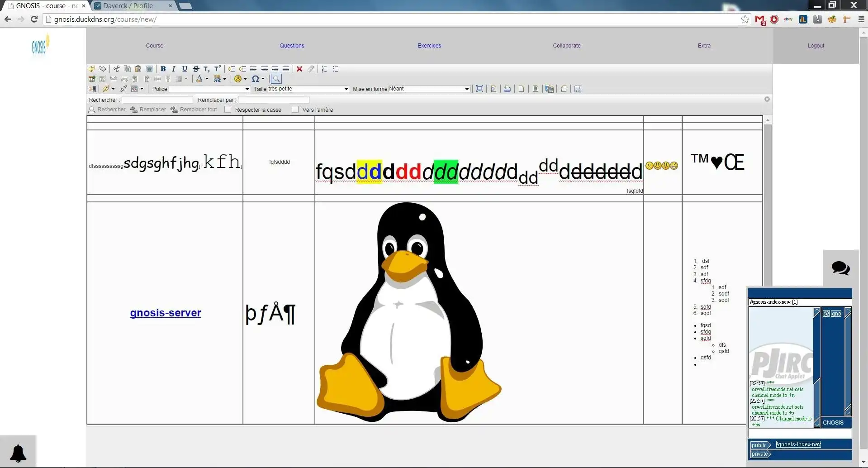Toggle Underline formatting
The height and width of the screenshot is (468, 868).
185,69
